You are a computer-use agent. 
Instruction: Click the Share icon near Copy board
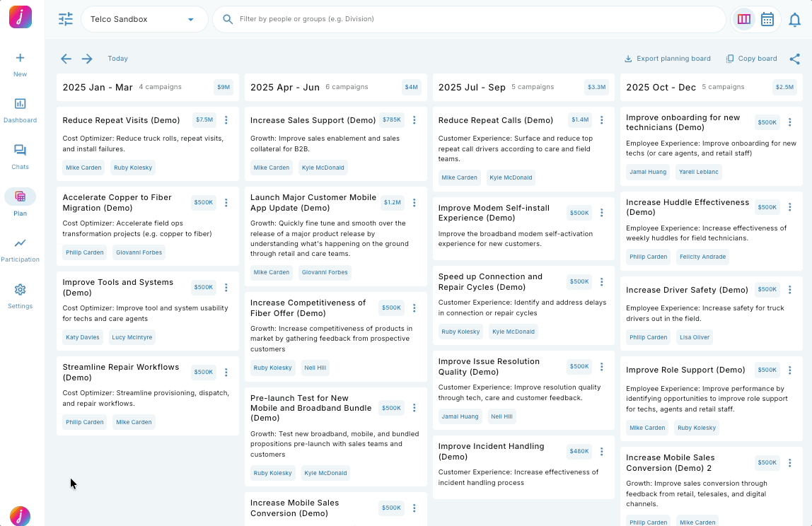(795, 58)
